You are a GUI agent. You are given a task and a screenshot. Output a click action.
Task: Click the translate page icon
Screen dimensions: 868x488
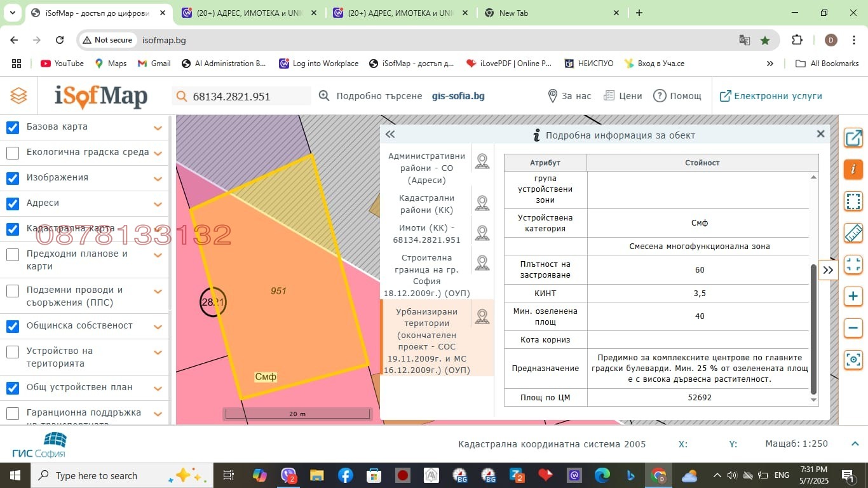(x=745, y=40)
